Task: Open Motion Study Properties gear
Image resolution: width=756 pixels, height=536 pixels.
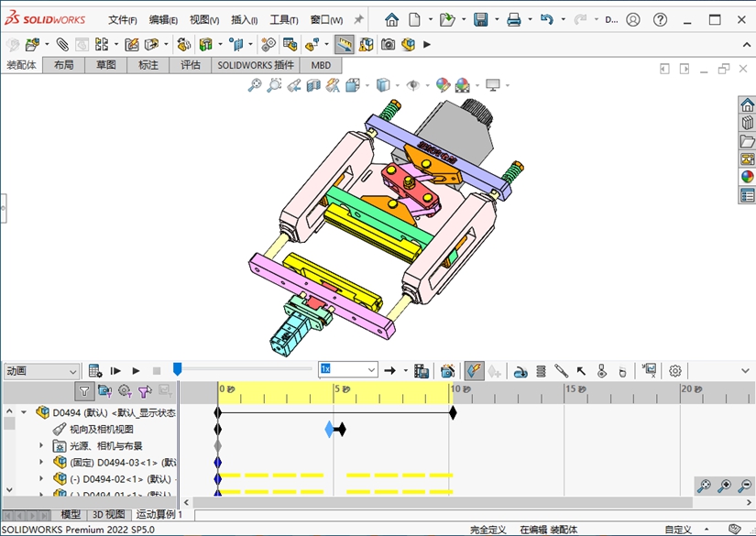Action: click(x=675, y=371)
